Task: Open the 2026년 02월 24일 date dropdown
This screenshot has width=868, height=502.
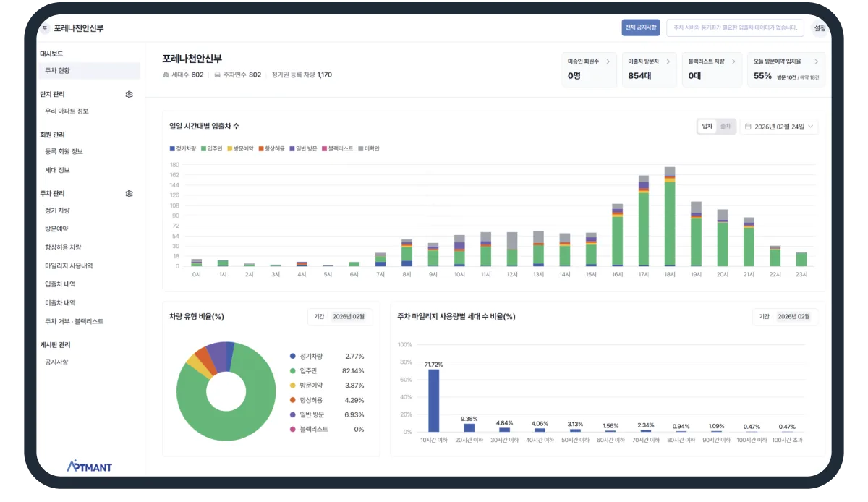Action: pos(779,127)
